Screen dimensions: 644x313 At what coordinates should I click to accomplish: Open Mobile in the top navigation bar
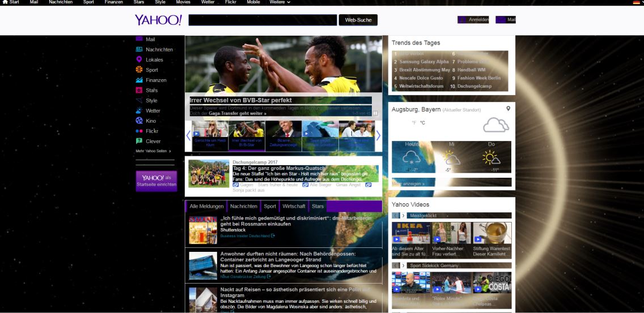(253, 2)
